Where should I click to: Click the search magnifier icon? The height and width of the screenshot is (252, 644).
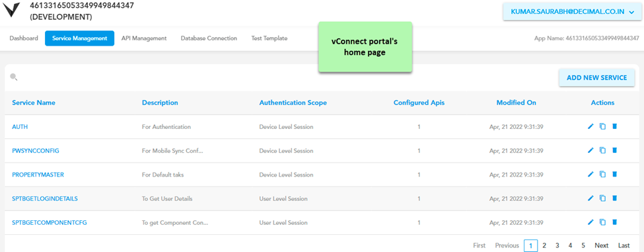click(x=14, y=77)
